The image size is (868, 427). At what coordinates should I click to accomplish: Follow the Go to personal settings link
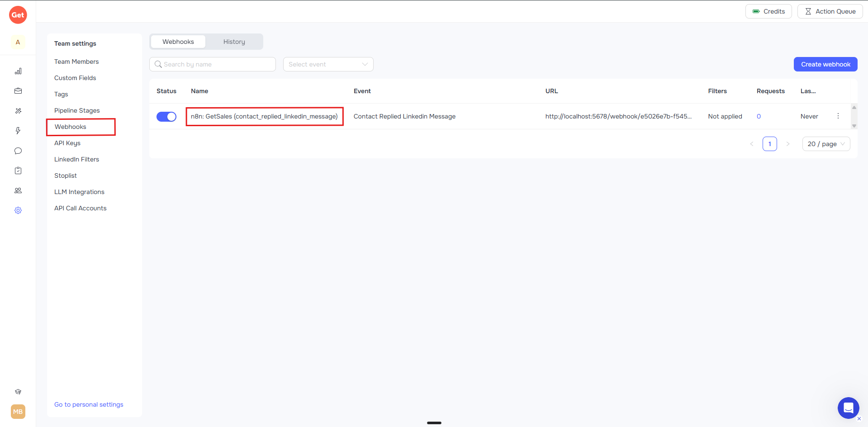tap(89, 404)
